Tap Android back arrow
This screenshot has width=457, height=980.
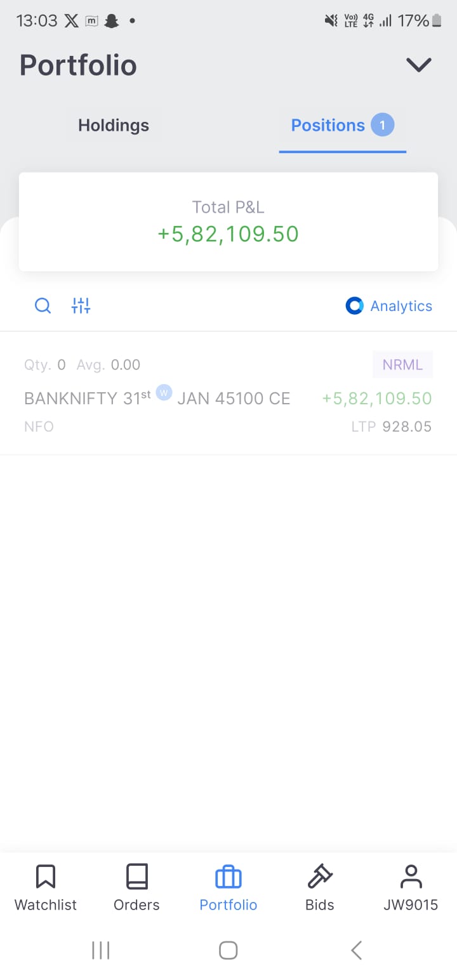click(356, 950)
